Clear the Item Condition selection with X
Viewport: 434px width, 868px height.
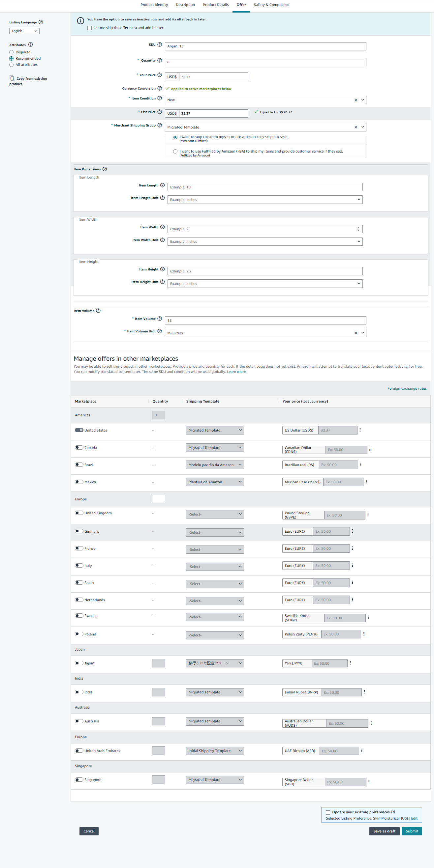tap(356, 100)
